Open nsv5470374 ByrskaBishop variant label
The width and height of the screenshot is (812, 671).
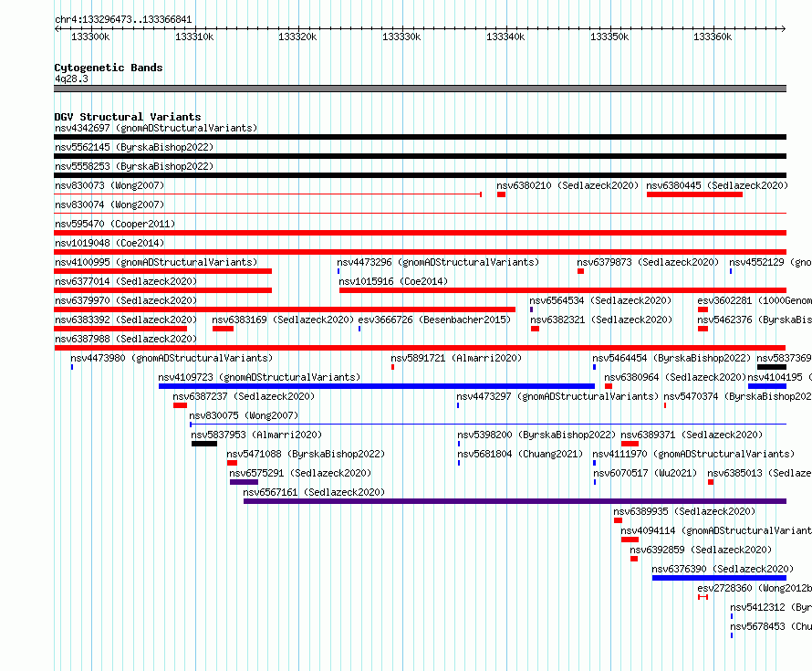tap(737, 396)
